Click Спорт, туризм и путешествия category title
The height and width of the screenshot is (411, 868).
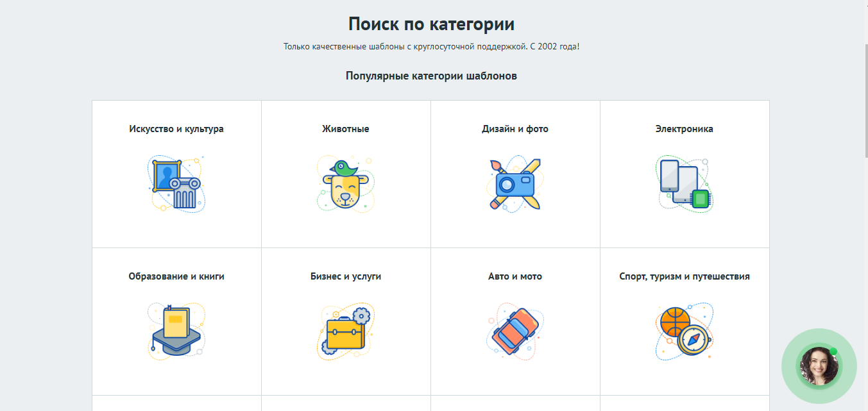tap(684, 276)
